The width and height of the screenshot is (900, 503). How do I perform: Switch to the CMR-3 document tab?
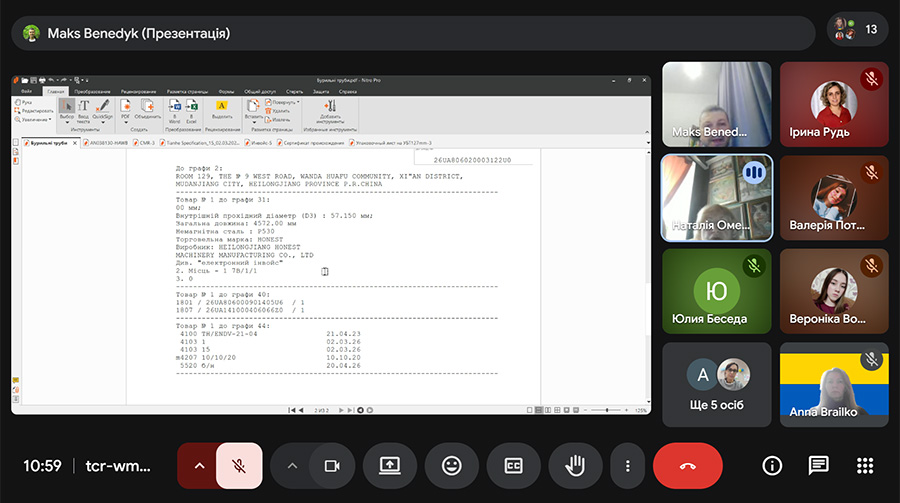(146, 143)
